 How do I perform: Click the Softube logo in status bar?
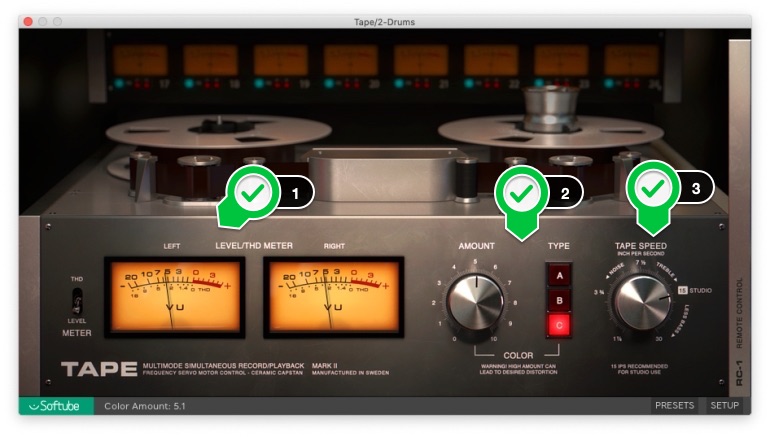56,406
